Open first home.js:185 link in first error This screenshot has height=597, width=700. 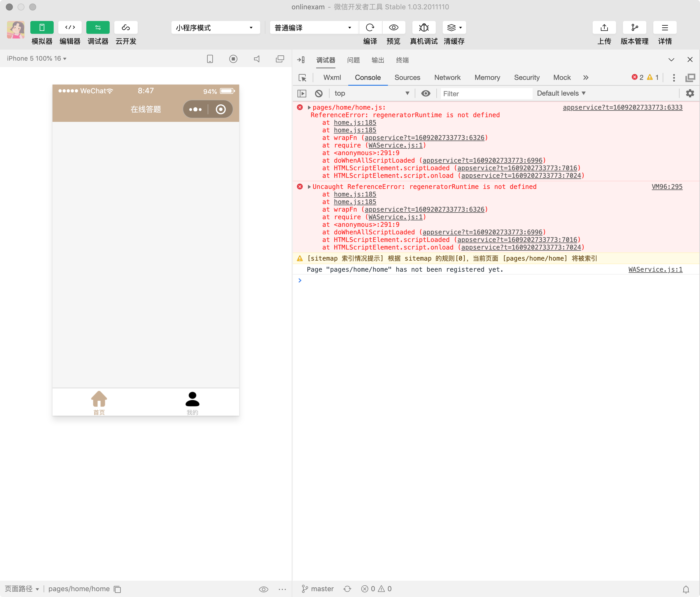click(x=355, y=122)
